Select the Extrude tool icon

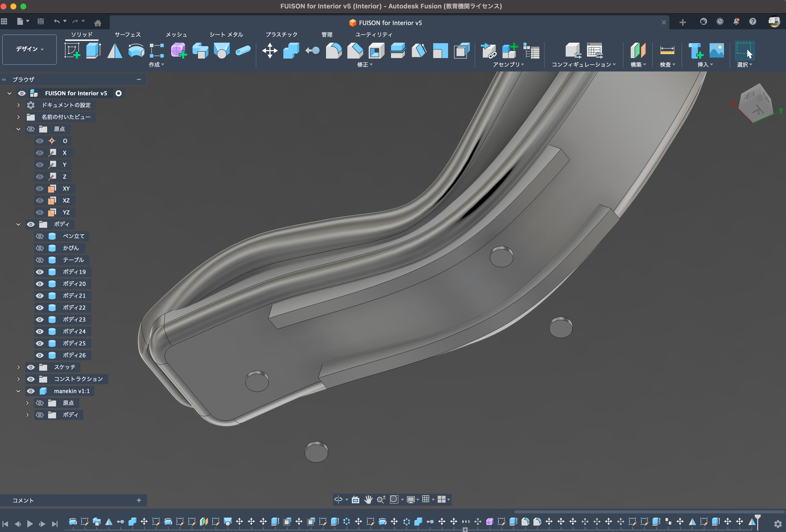pyautogui.click(x=93, y=50)
